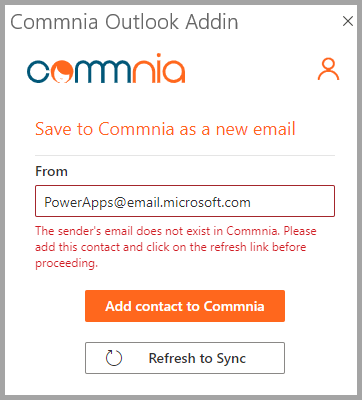362x400 pixels.
Task: Select the Refresh to Sync button
Action: (185, 358)
